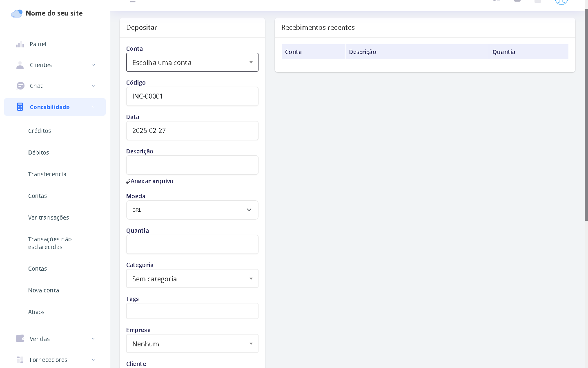
Task: Expand the Clientes submenu chevron
Action: coord(93,65)
